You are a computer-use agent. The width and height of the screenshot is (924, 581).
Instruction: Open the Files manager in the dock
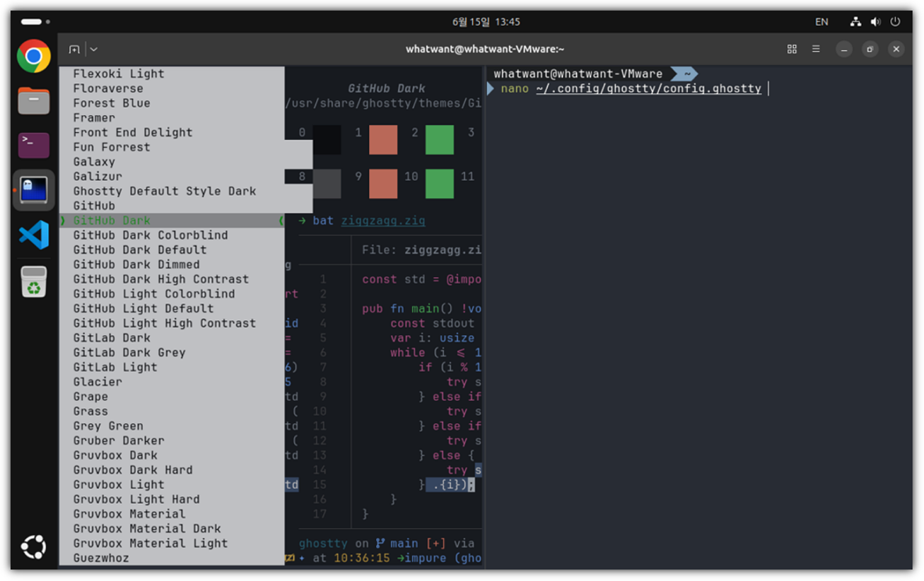click(x=33, y=101)
